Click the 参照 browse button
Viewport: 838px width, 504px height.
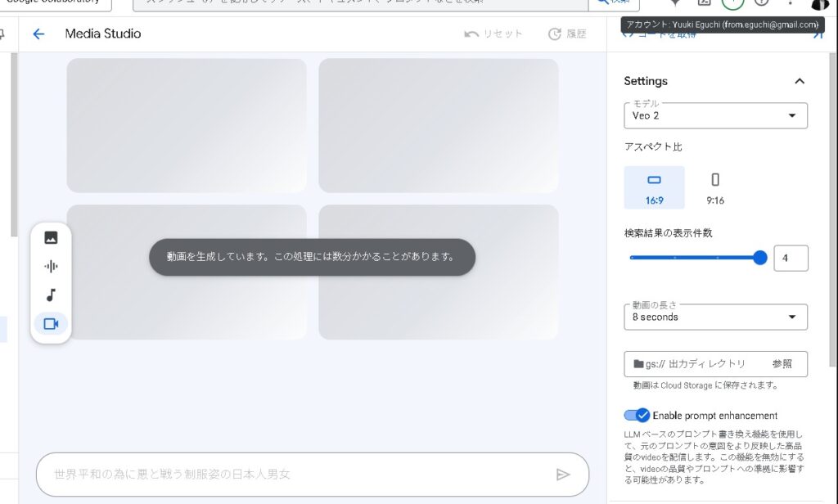(x=782, y=364)
